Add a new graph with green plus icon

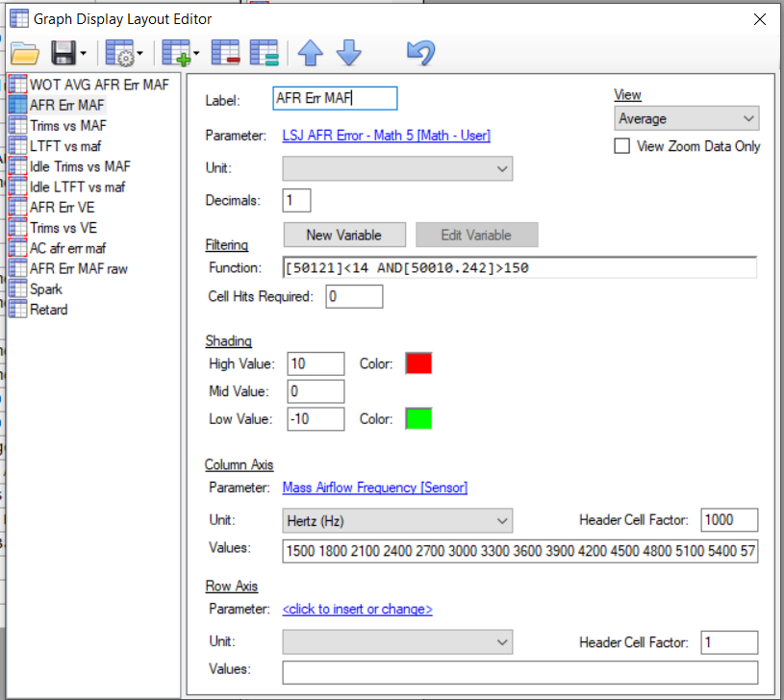pyautogui.click(x=176, y=54)
